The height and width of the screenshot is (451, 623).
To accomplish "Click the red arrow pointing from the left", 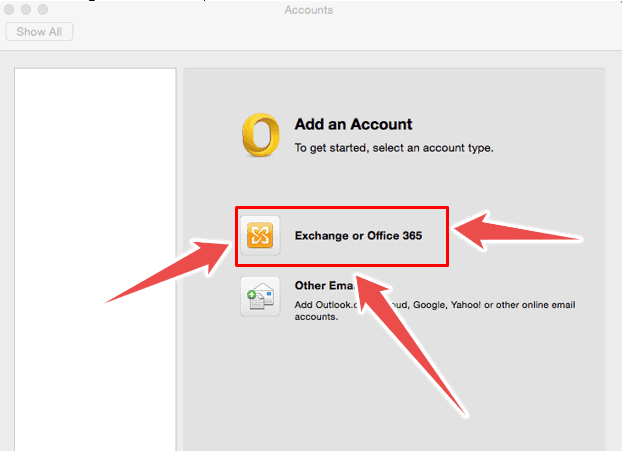I will [170, 270].
